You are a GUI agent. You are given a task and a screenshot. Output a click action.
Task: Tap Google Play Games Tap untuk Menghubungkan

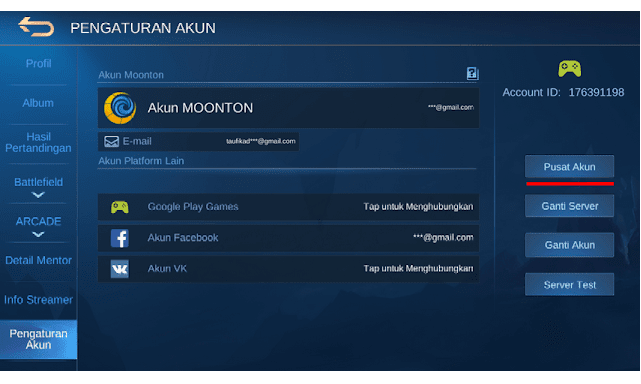pyautogui.click(x=418, y=207)
